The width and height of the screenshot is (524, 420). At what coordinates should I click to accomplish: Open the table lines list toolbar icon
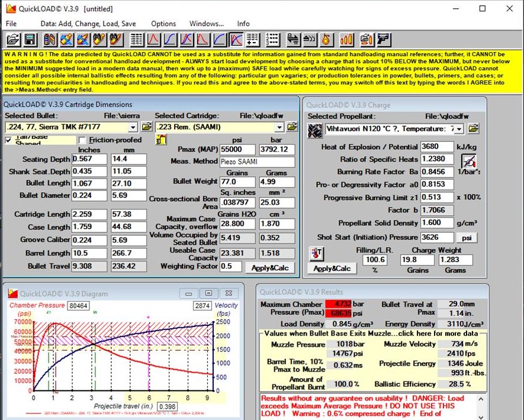pos(137,40)
